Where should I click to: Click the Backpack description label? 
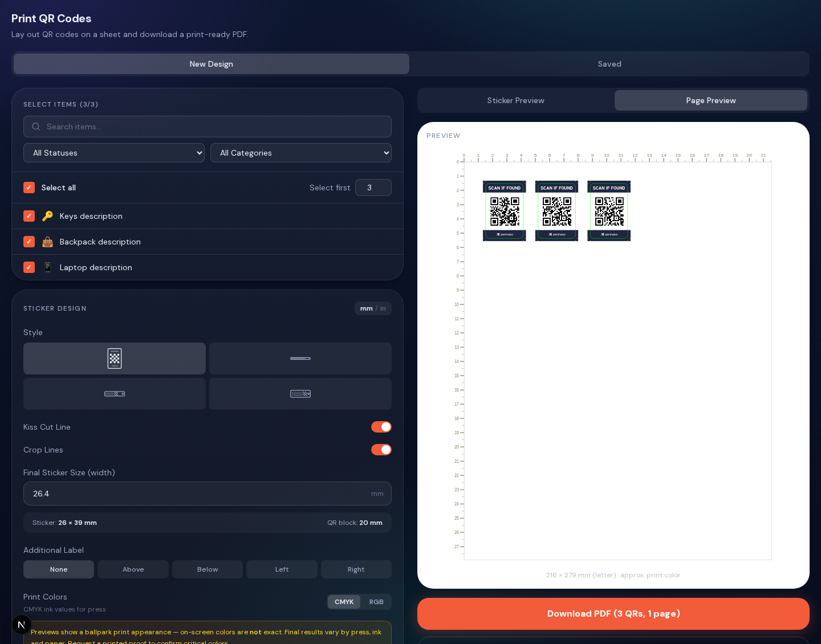pyautogui.click(x=100, y=242)
